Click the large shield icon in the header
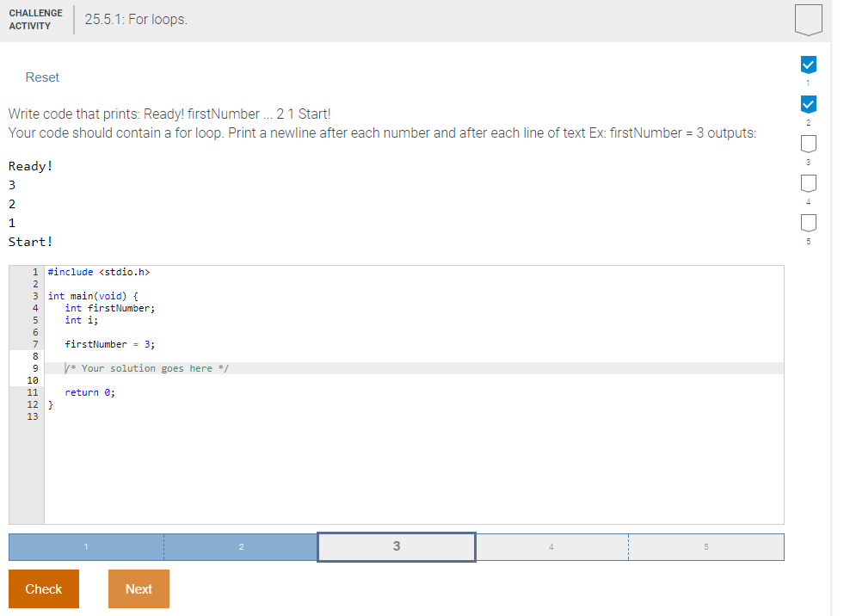The height and width of the screenshot is (616, 850). click(809, 18)
